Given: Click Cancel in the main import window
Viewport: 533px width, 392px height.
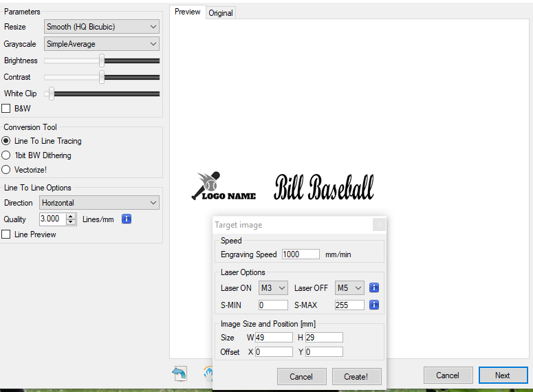Looking at the screenshot, I should 448,375.
